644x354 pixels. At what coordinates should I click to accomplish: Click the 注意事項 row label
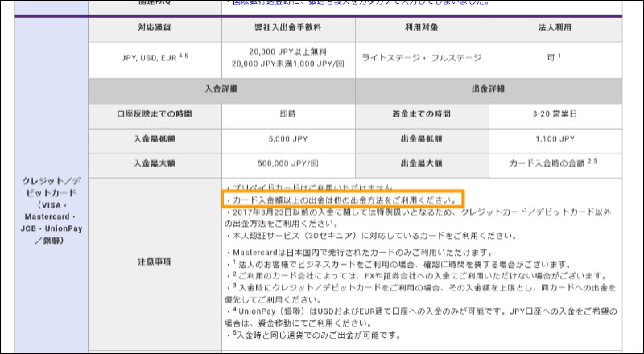pos(154,262)
